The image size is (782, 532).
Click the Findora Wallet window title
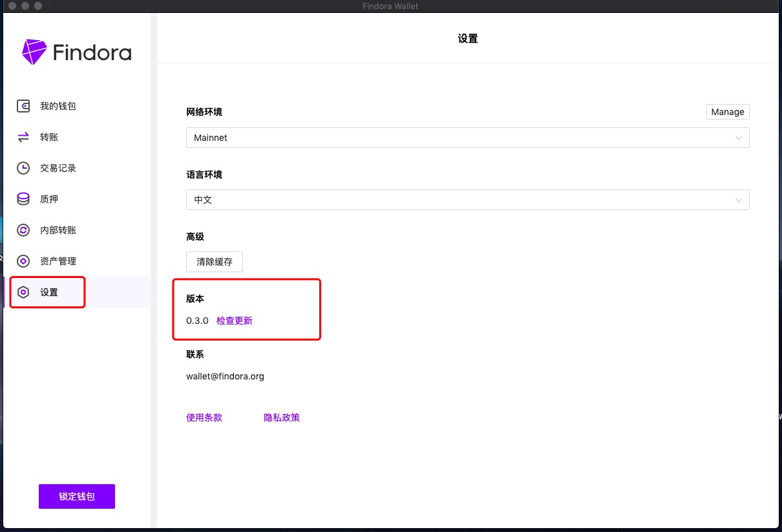point(391,6)
